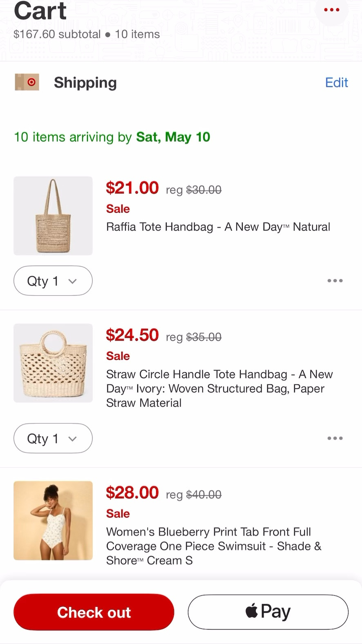The height and width of the screenshot is (644, 362).
Task: Open Qty dropdown for Straw Circle Handle Tote
Action: tap(53, 438)
